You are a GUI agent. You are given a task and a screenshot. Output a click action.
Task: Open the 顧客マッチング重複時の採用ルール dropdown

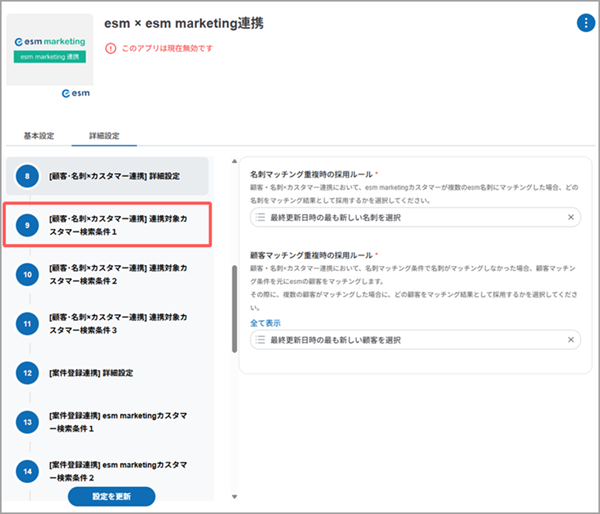[410, 340]
